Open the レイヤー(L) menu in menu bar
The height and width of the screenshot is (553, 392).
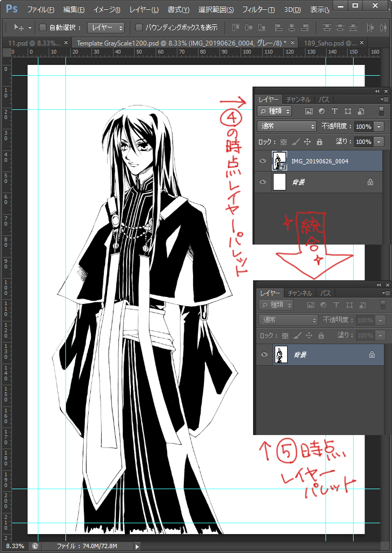(144, 10)
